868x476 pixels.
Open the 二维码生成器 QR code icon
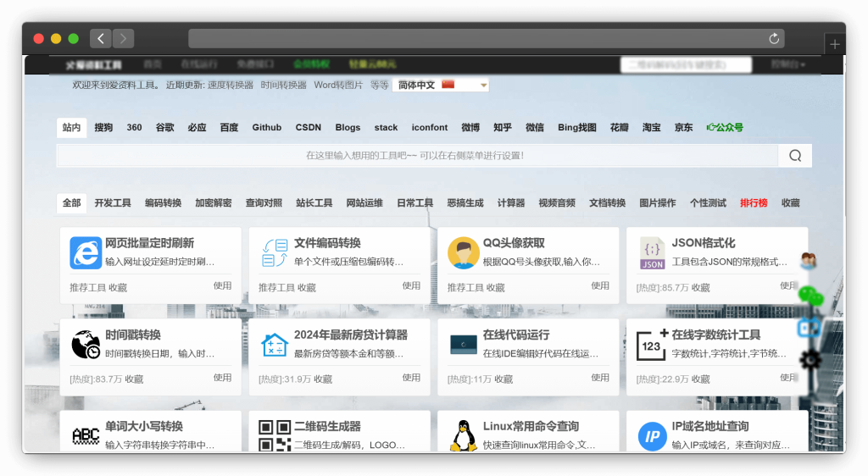coord(275,435)
